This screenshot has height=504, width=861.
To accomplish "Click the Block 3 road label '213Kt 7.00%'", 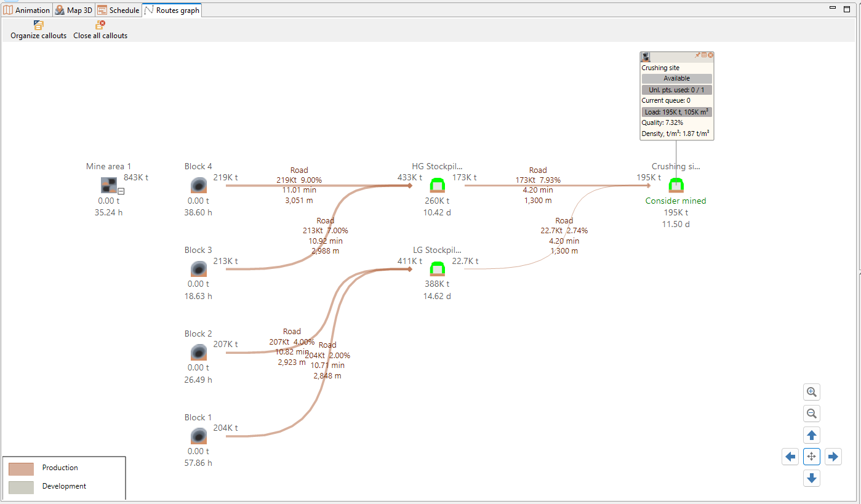I will click(x=326, y=231).
